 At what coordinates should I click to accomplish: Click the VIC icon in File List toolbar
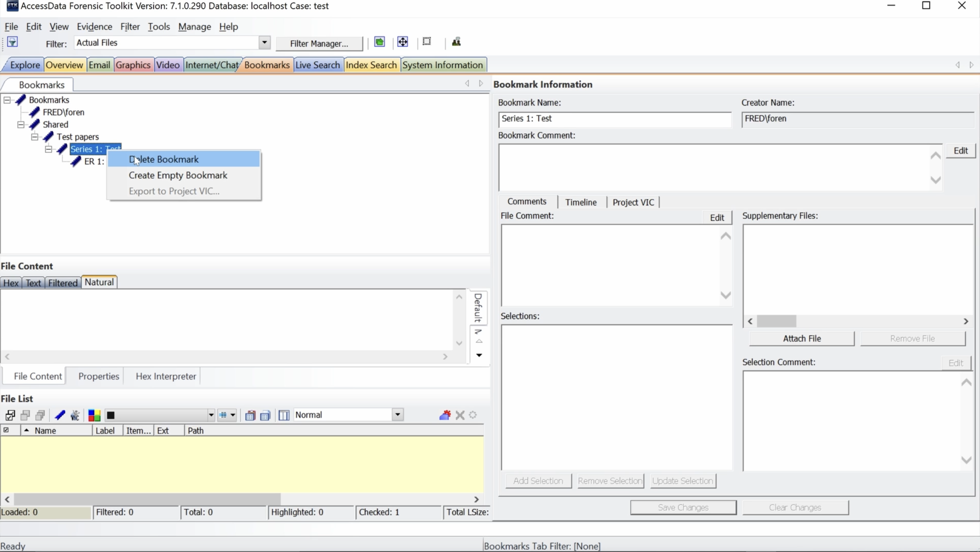click(x=75, y=415)
